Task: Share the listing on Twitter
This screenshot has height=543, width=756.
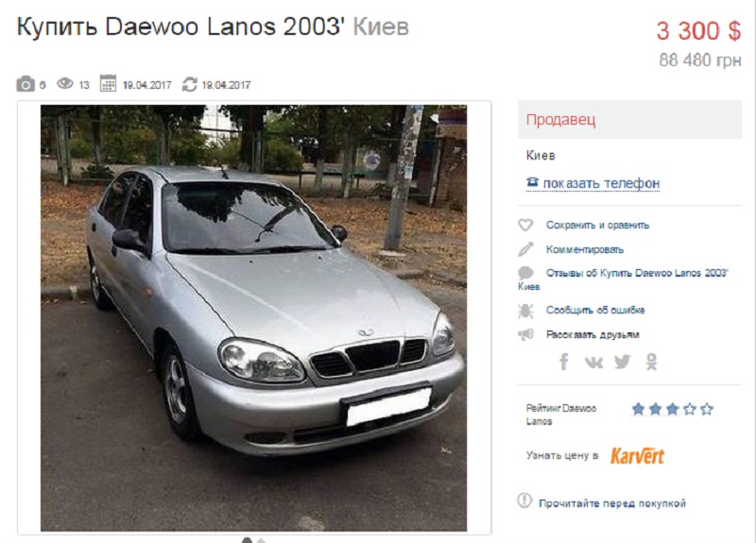Action: pos(623,362)
